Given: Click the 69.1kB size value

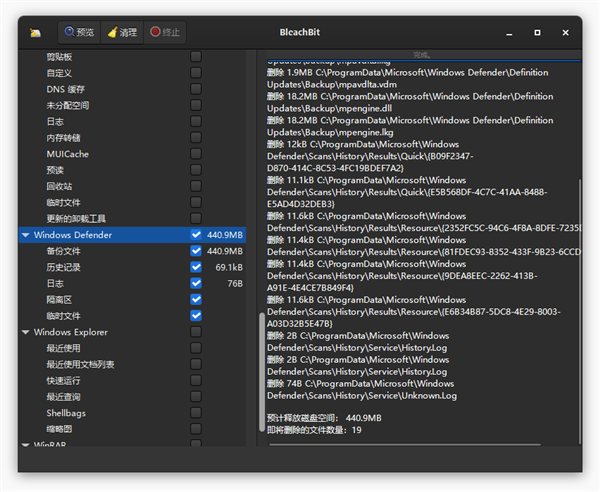Looking at the screenshot, I should coord(229,267).
